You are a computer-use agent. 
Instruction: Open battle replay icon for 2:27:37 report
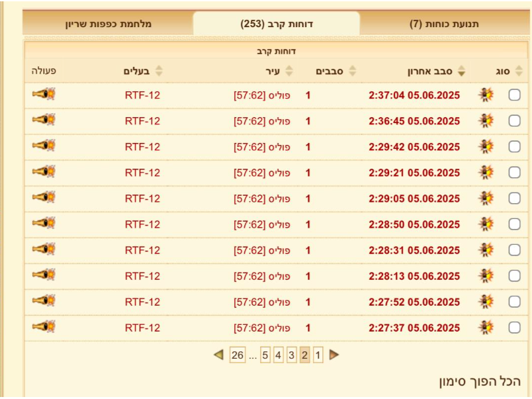point(44,326)
